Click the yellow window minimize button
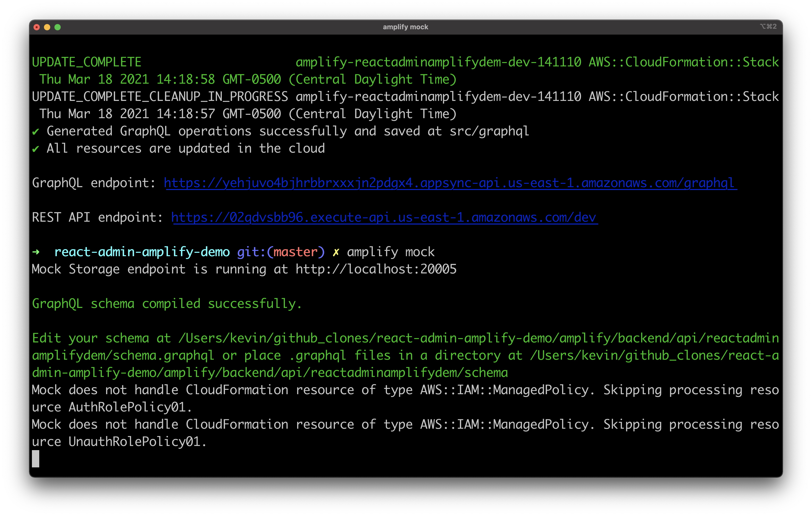 (x=47, y=27)
